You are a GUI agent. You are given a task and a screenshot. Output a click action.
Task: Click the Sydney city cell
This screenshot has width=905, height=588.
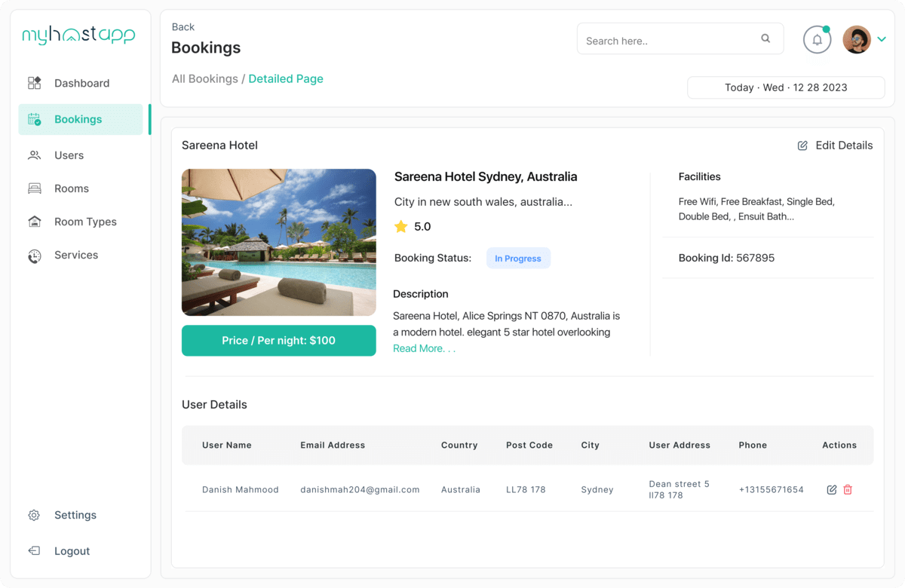coord(597,490)
